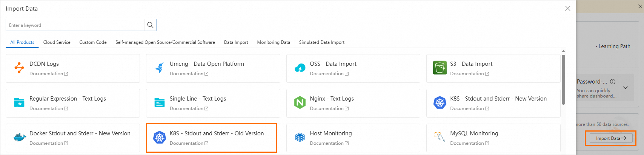Expand the Password card dropdown in background panel

[626, 88]
